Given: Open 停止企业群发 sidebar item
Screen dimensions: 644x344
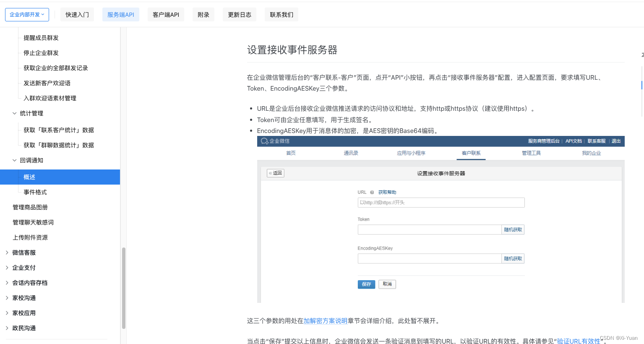Looking at the screenshot, I should point(41,53).
